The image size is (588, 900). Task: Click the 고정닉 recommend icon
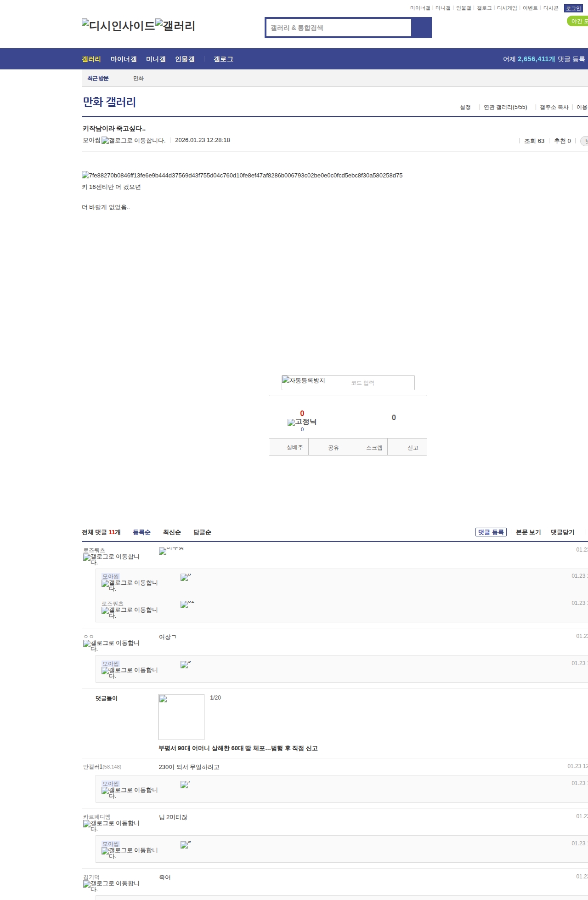click(x=302, y=422)
